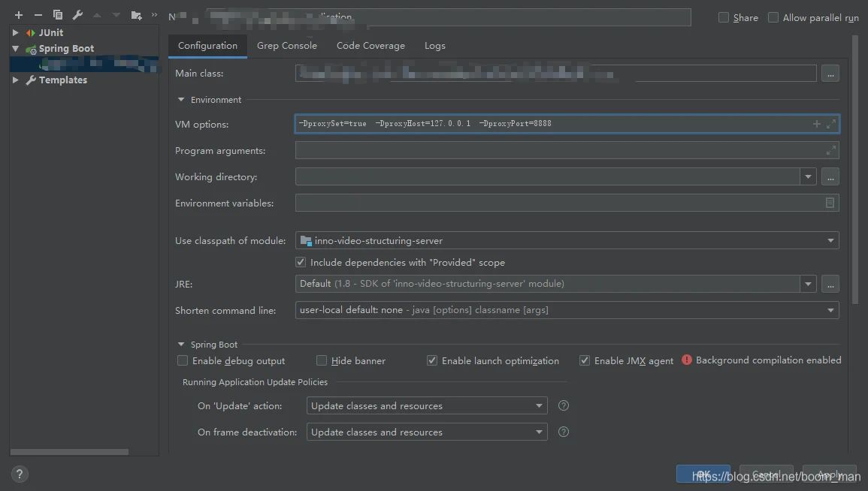Focus the Working directory field
The width and height of the screenshot is (868, 491).
pos(548,177)
